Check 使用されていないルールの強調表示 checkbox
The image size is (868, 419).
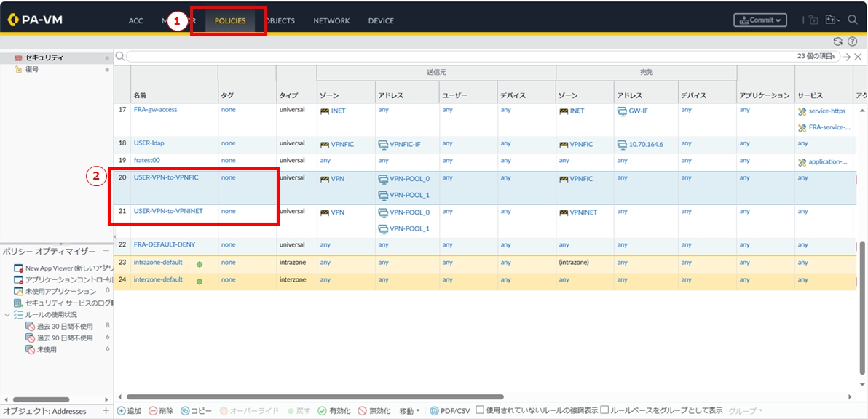pyautogui.click(x=480, y=410)
